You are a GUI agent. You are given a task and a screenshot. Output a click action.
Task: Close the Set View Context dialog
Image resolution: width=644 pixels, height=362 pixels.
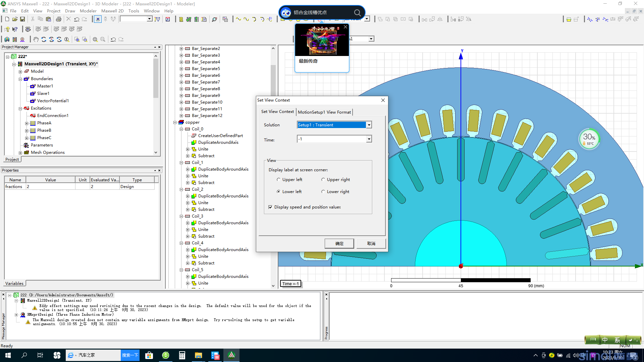pos(383,100)
